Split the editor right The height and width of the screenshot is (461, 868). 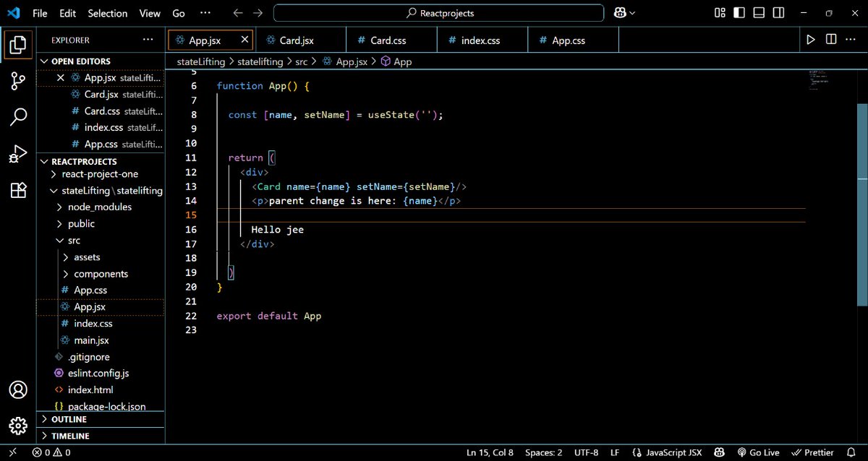[831, 40]
